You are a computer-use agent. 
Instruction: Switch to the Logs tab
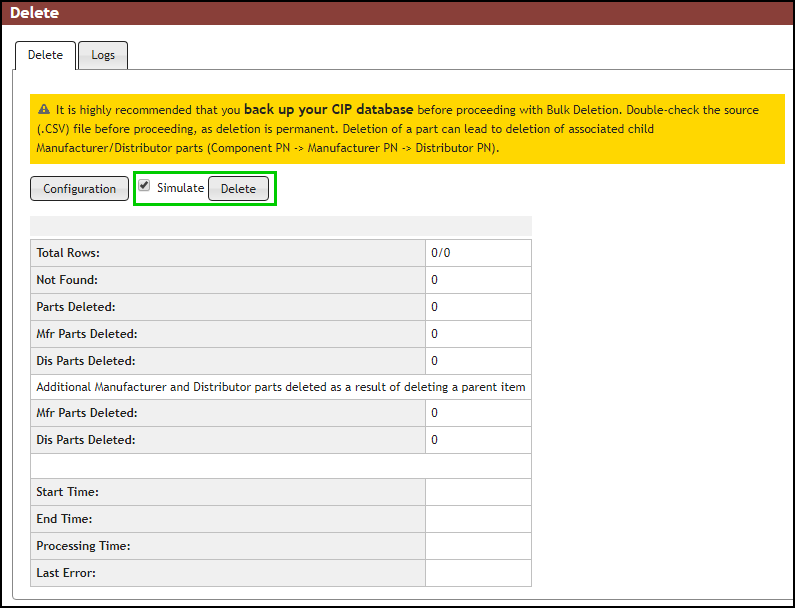[103, 55]
